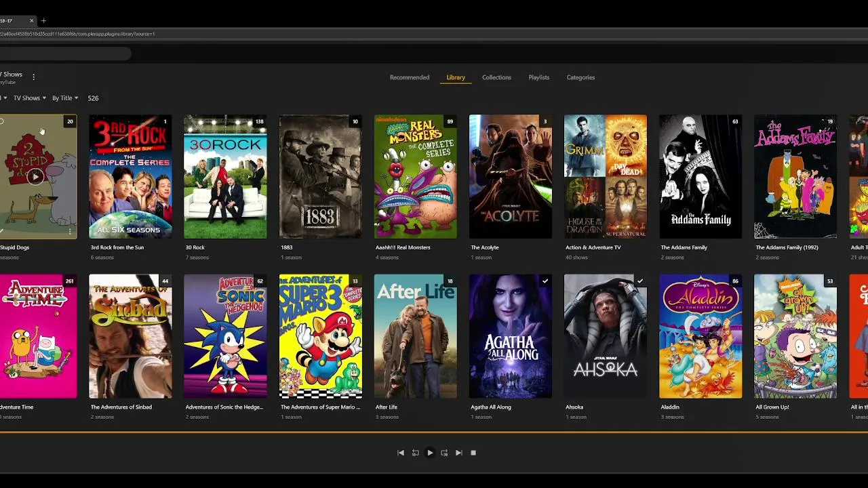
Task: Click the 63 badge on The Addams Family
Action: [735, 121]
